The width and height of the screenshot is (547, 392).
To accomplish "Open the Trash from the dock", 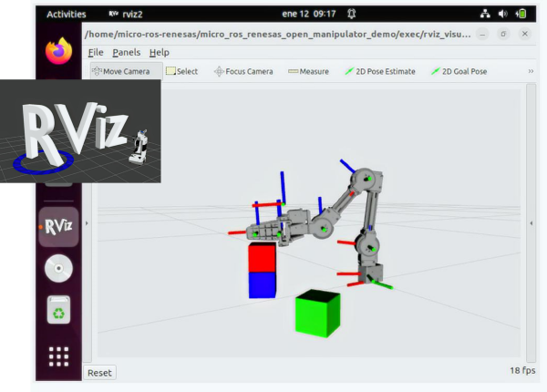I will click(58, 310).
